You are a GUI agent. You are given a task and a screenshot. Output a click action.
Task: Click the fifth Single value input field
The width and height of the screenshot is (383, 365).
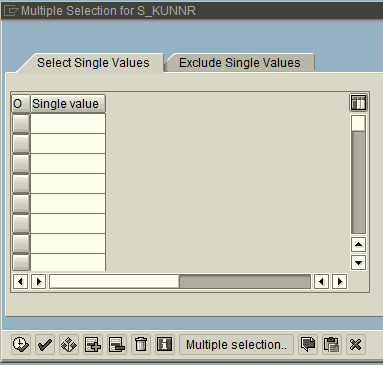[x=68, y=204]
